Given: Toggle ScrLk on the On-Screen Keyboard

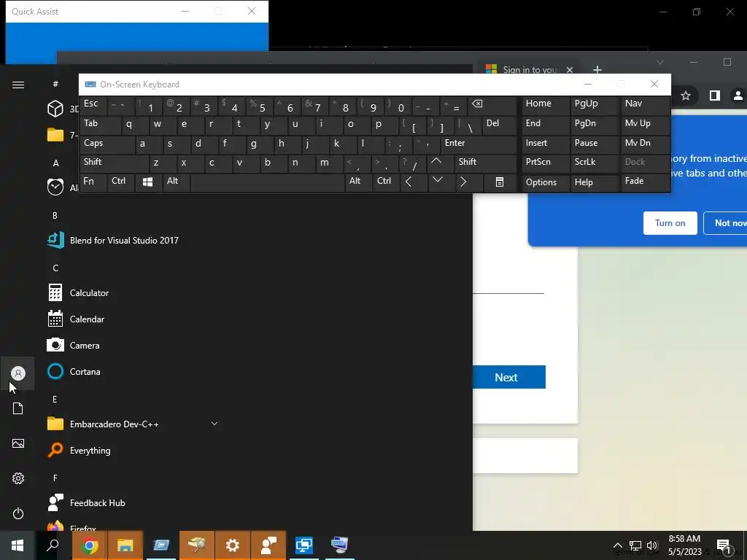Looking at the screenshot, I should pyautogui.click(x=594, y=163).
